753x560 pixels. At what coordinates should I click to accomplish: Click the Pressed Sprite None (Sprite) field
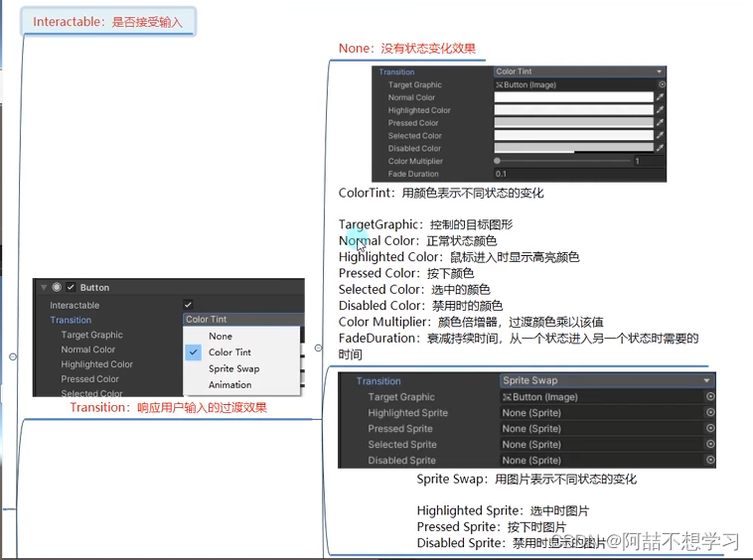(x=602, y=429)
